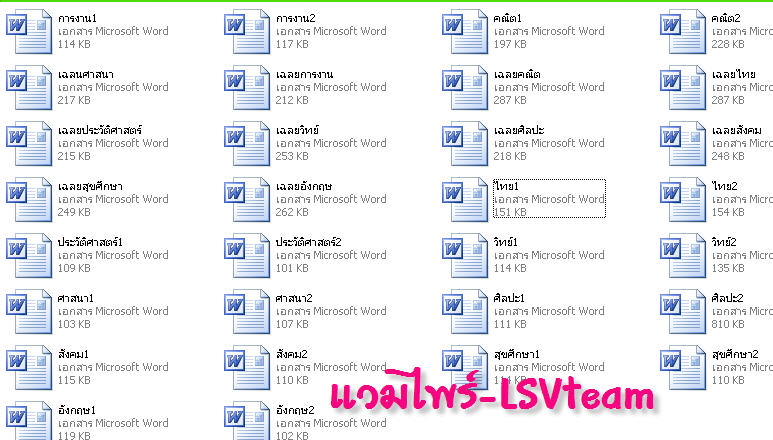Select the file name สังคม1
773x440 pixels.
(x=73, y=353)
